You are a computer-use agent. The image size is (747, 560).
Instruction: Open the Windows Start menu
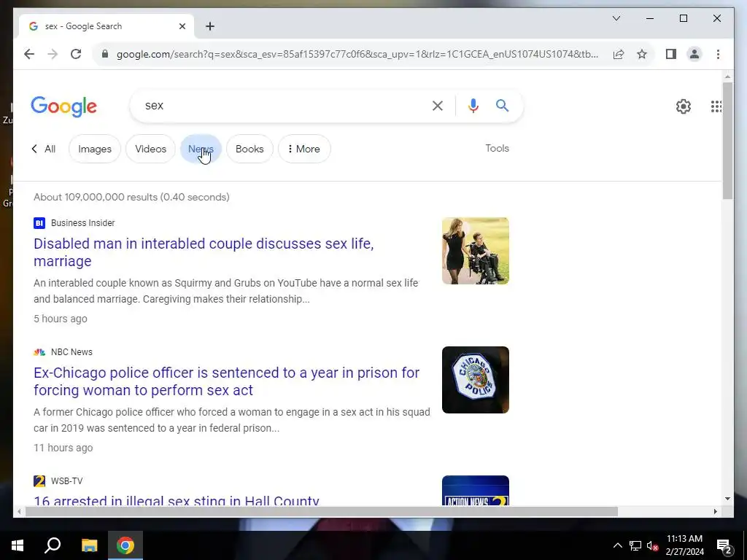[18, 545]
